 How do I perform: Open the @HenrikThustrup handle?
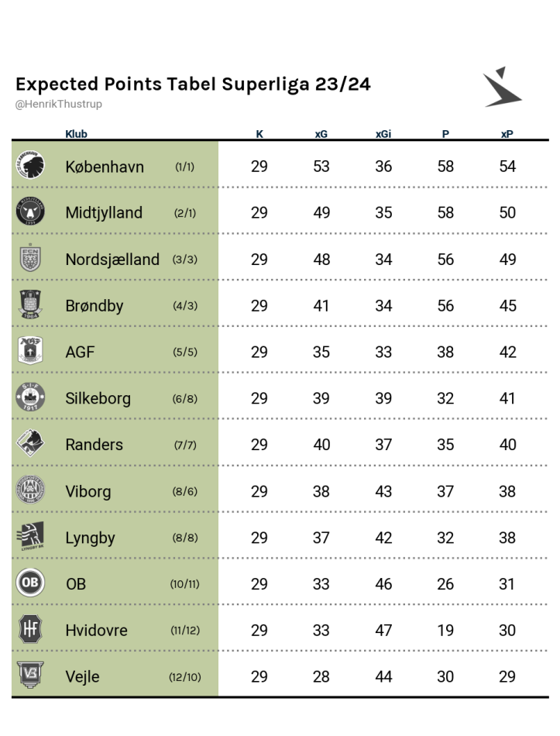coord(59,105)
